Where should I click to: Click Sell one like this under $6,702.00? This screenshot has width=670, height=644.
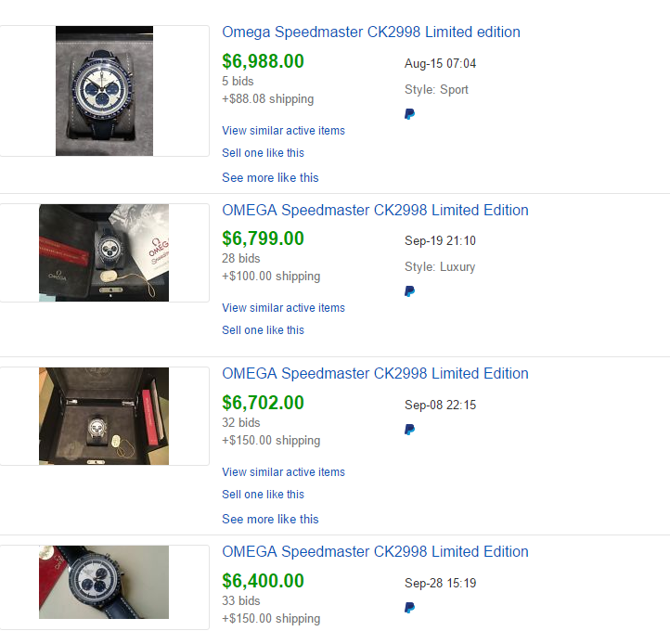tap(263, 495)
